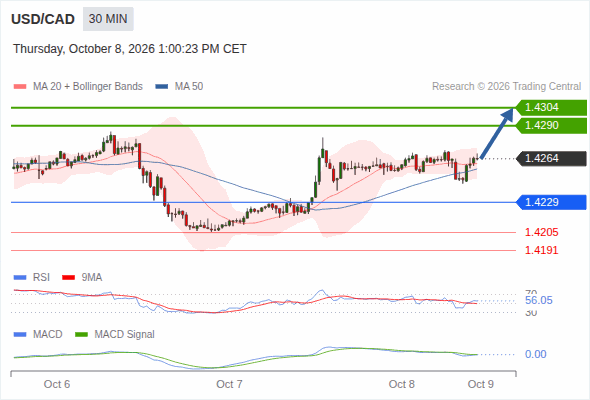This screenshot has height=400, width=590.
Task: Select the 1.4304 resistance price tag
Action: click(551, 108)
